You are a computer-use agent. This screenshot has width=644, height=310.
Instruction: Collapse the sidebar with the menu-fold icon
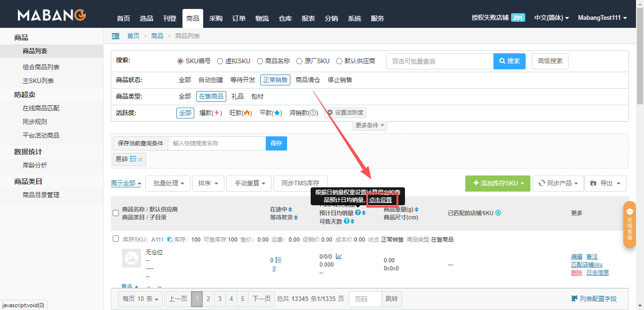116,36
